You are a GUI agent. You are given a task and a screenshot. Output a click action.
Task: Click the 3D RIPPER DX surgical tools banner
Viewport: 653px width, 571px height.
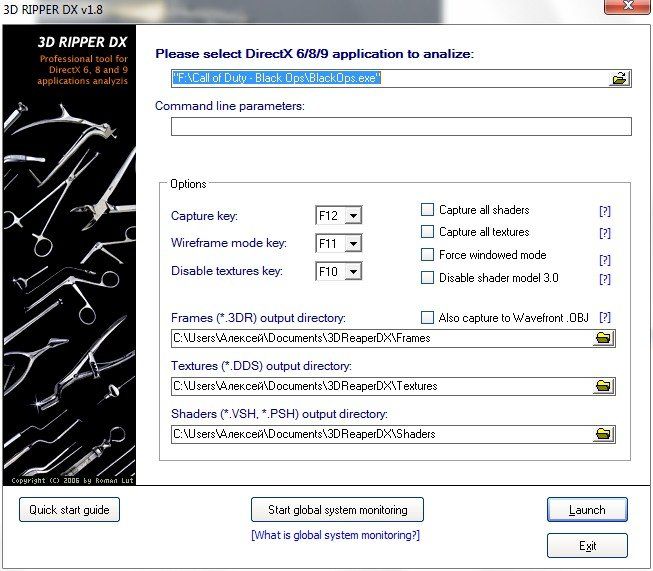pos(69,255)
